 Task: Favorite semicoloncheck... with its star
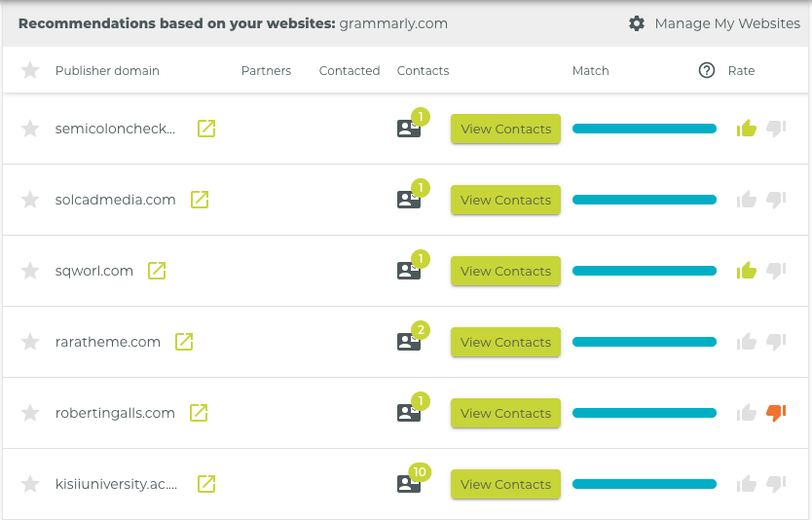pyautogui.click(x=30, y=129)
